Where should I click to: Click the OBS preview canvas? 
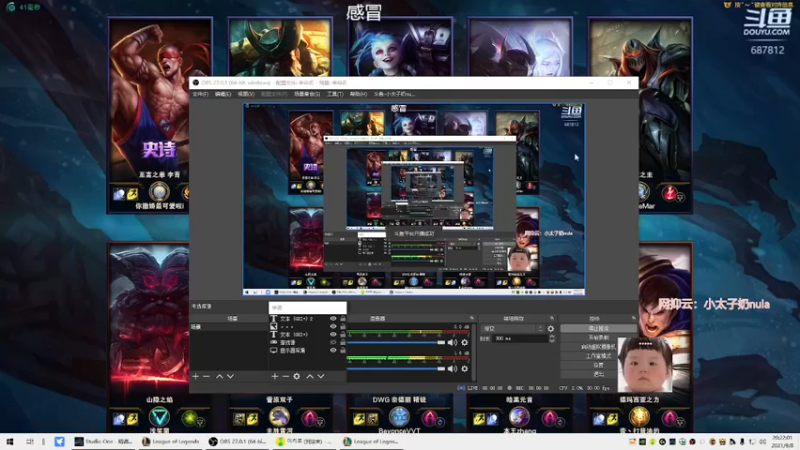coord(414,199)
